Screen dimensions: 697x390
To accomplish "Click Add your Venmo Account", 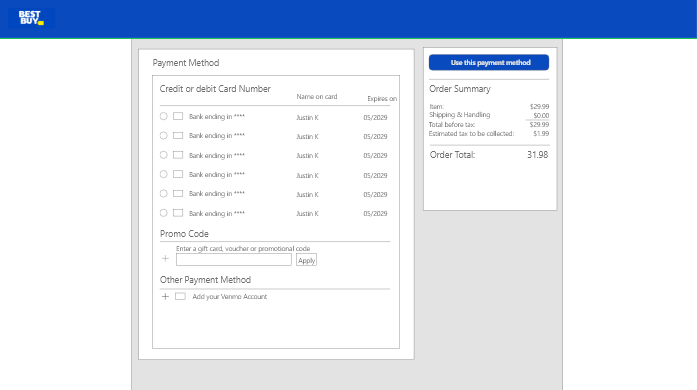I will coord(229,297).
